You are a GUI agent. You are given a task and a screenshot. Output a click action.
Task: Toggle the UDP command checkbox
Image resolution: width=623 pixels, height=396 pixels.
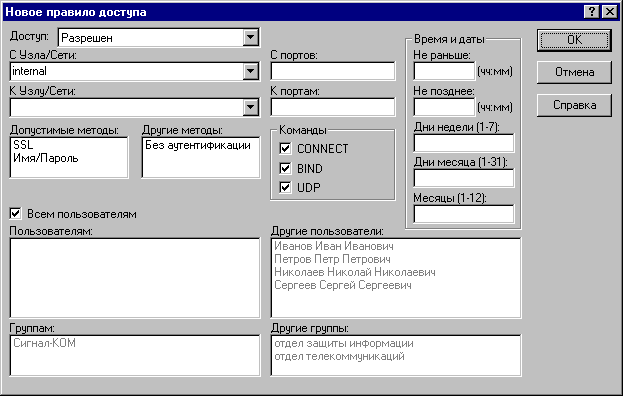click(285, 187)
